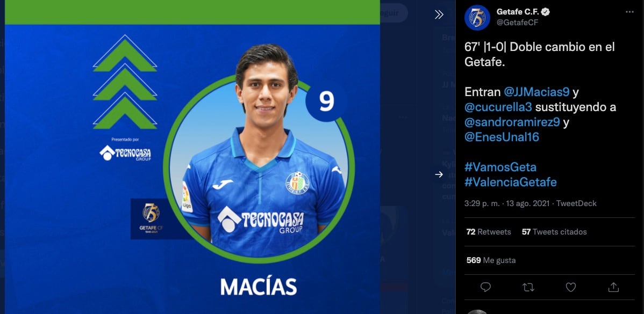Open the @sandroramirez9 mention link
644x314 pixels.
click(512, 122)
